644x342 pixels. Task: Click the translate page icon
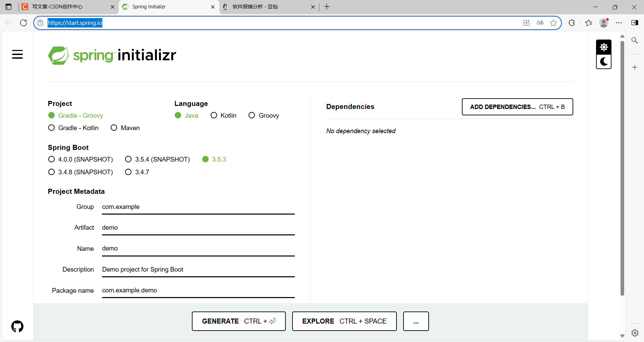[x=540, y=23]
